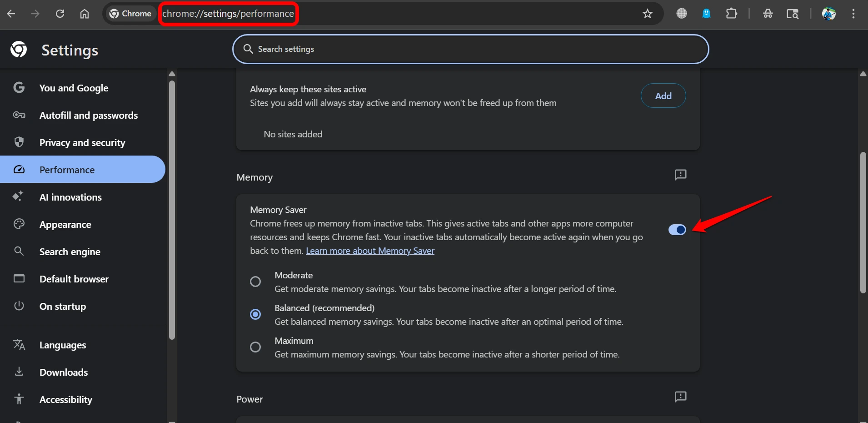Click the Add button for always active sites
The image size is (868, 423).
663,96
